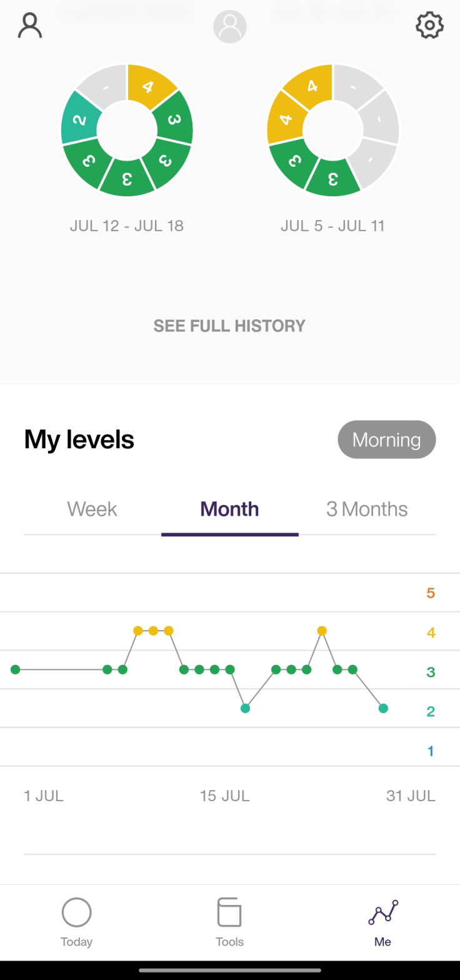Tap the gray avatar circle at top center
Viewport: 460px width, 980px height.
pos(230,27)
